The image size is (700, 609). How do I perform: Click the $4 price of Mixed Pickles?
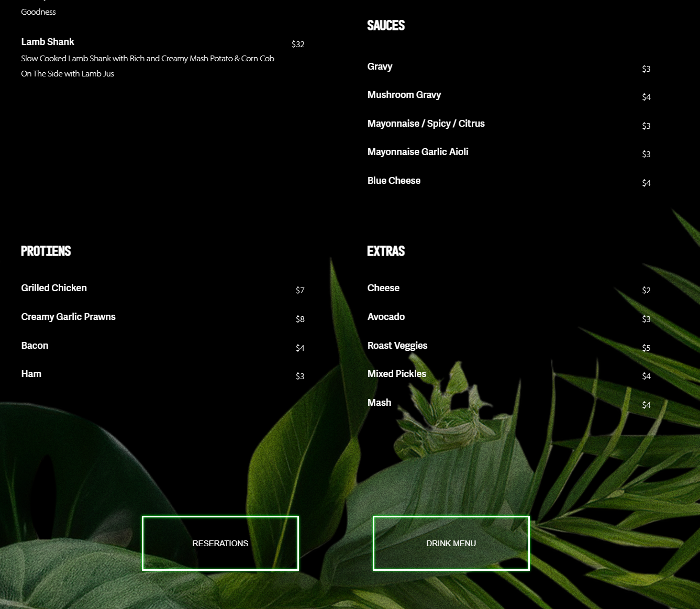(x=646, y=377)
